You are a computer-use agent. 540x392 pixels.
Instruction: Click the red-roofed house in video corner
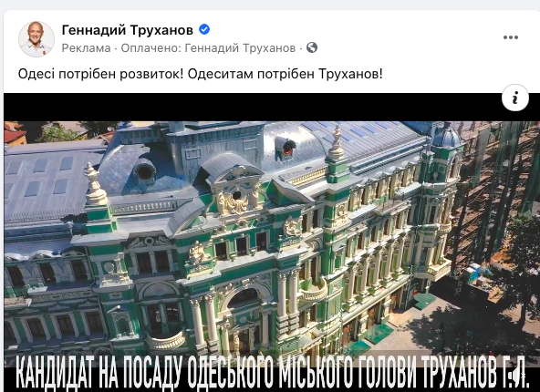[x=15, y=134]
